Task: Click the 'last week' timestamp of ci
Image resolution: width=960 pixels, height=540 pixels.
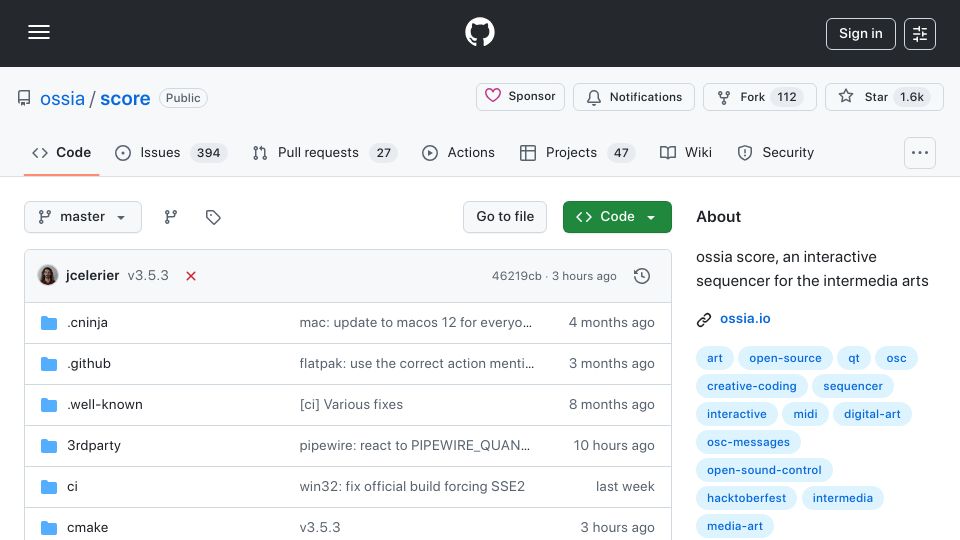Action: 624,487
